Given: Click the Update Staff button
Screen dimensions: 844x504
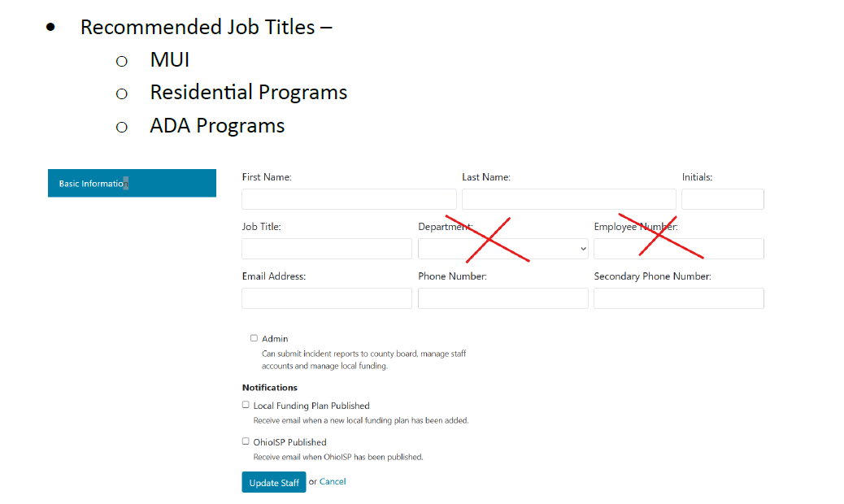Looking at the screenshot, I should (273, 482).
